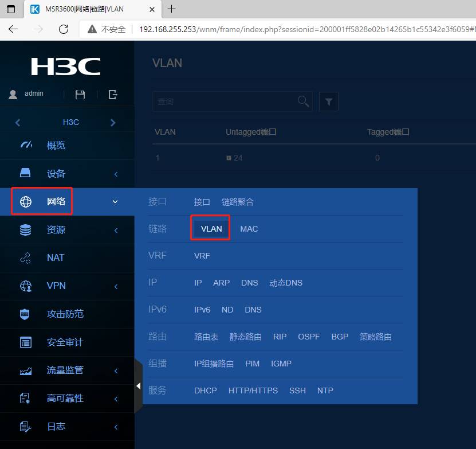
Task: Open the PIM link
Action: (x=252, y=364)
